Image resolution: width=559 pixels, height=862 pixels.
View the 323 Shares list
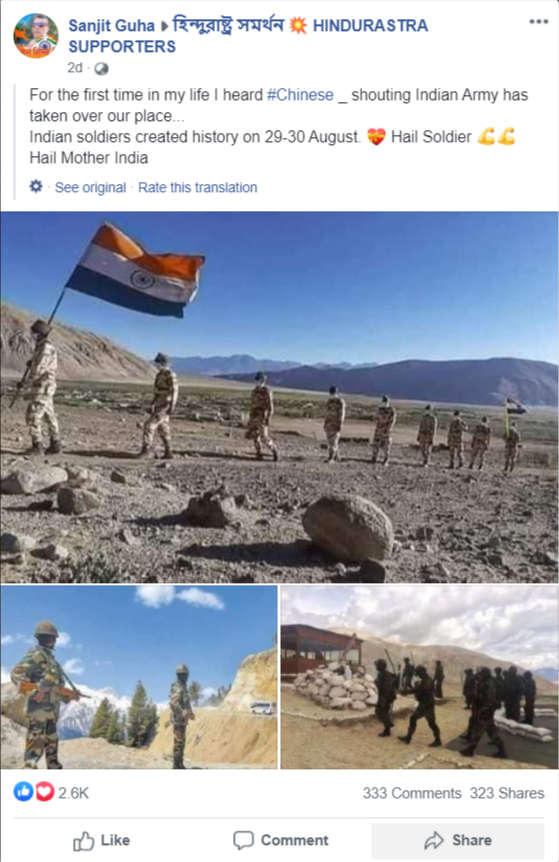click(507, 793)
